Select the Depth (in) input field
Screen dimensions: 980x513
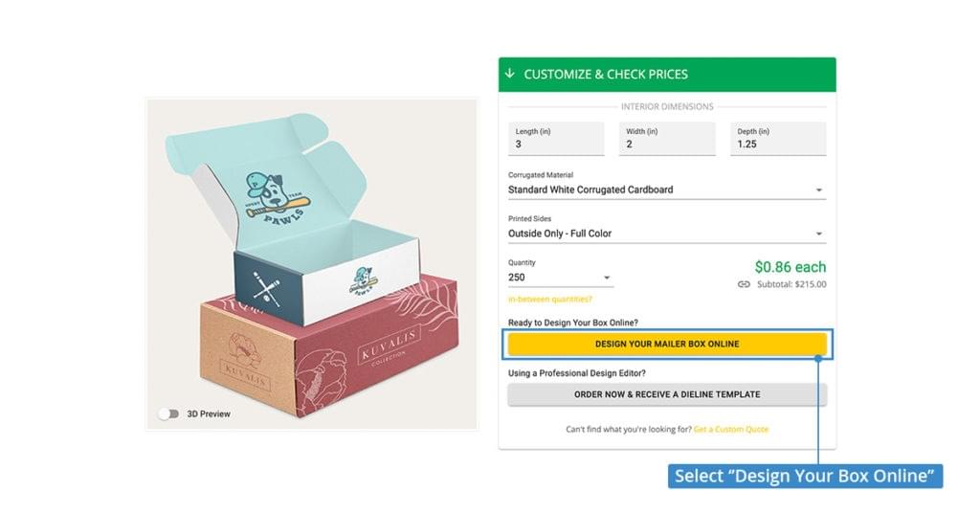[x=778, y=144]
